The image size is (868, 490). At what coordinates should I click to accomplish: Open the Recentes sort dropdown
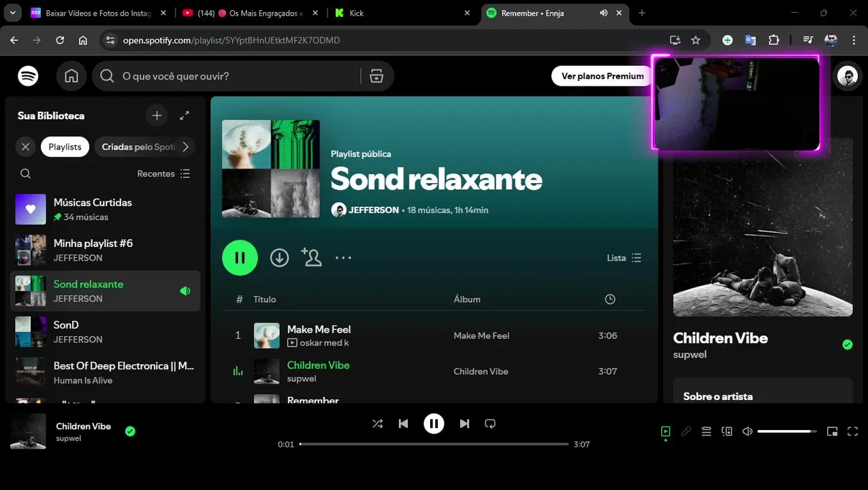click(x=163, y=174)
